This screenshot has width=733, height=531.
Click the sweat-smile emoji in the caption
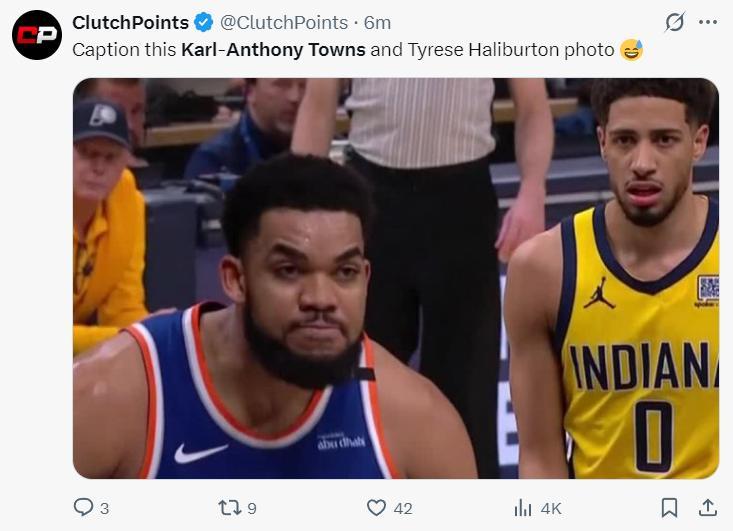click(x=631, y=48)
